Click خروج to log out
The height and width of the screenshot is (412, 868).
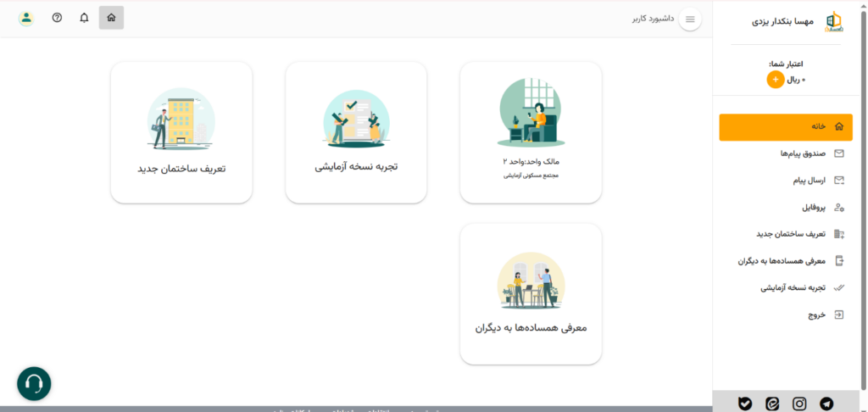[x=786, y=315]
